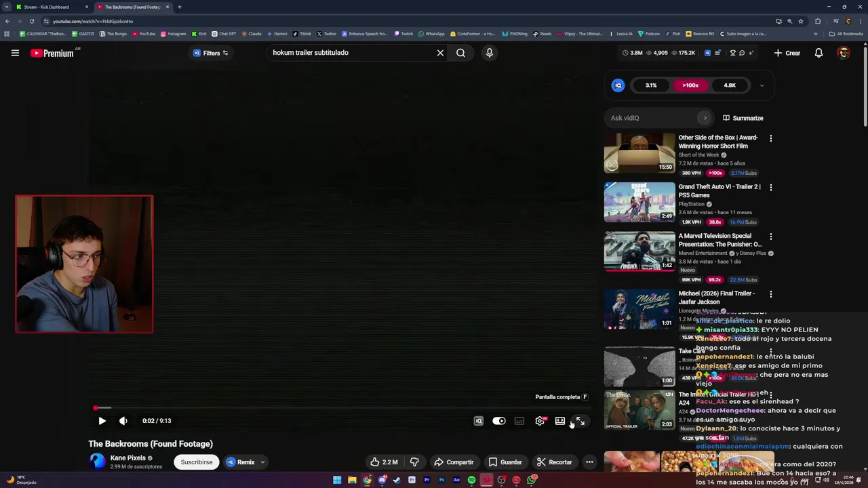Click the Remix button
Viewport: 868px width, 488px height.
pyautogui.click(x=241, y=462)
